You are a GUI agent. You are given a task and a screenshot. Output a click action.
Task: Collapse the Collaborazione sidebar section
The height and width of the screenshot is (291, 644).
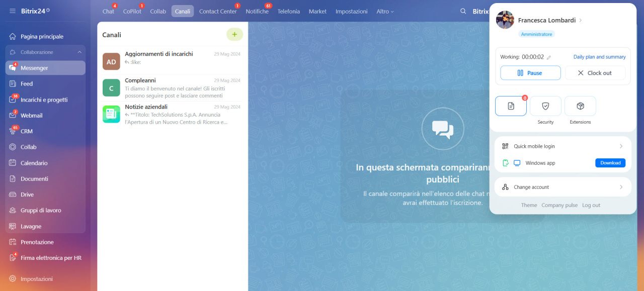79,52
